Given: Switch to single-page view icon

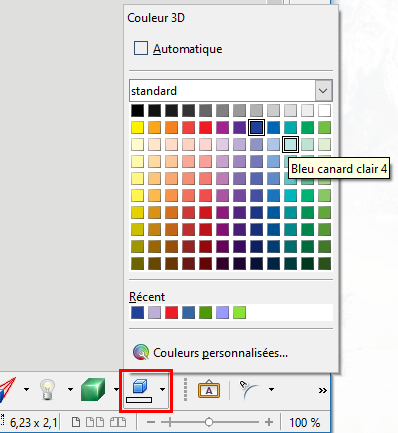Looking at the screenshot, I should click(76, 422).
